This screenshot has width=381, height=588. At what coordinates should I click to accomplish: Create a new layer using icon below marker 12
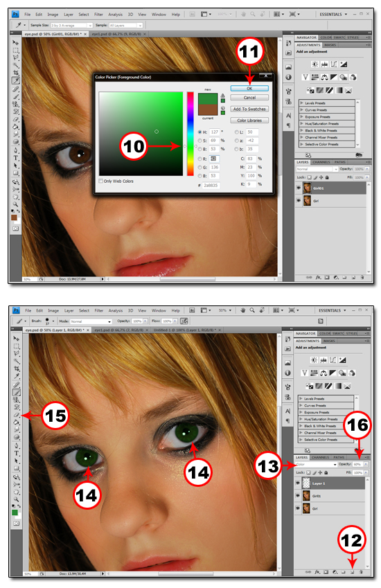coord(353,572)
